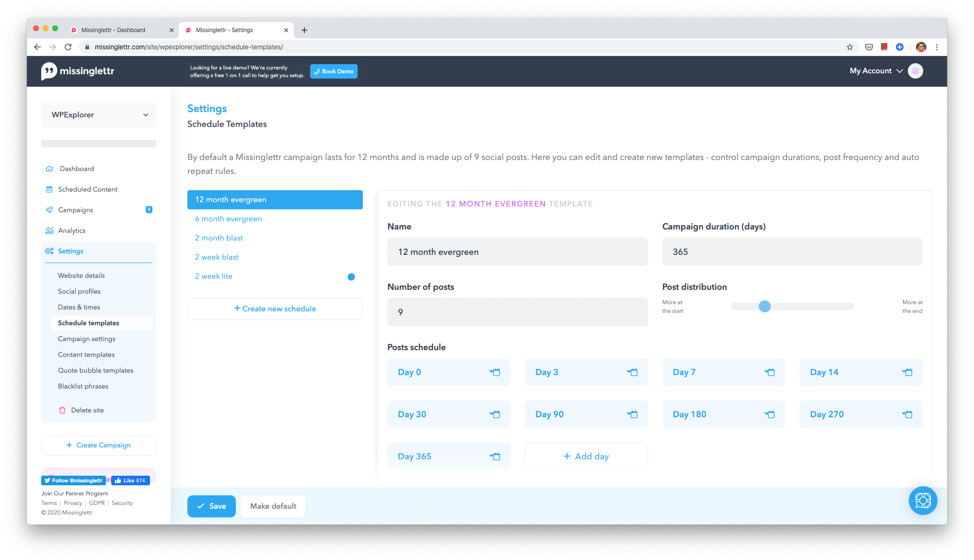
Task: Bookmark this page with the star icon
Action: click(849, 47)
